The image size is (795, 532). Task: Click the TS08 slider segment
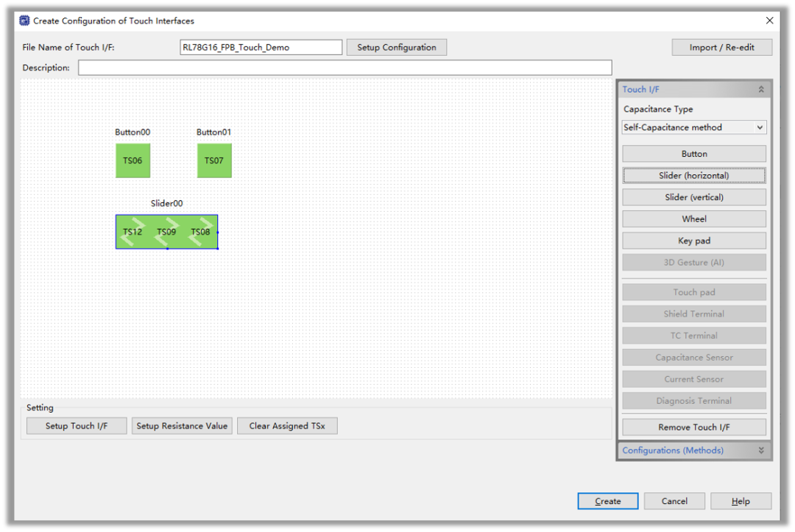200,232
